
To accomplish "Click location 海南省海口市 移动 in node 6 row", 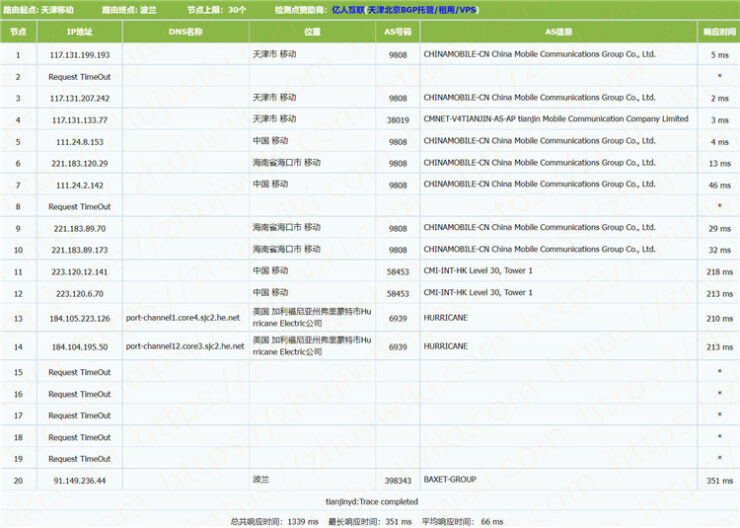I will (x=286, y=163).
